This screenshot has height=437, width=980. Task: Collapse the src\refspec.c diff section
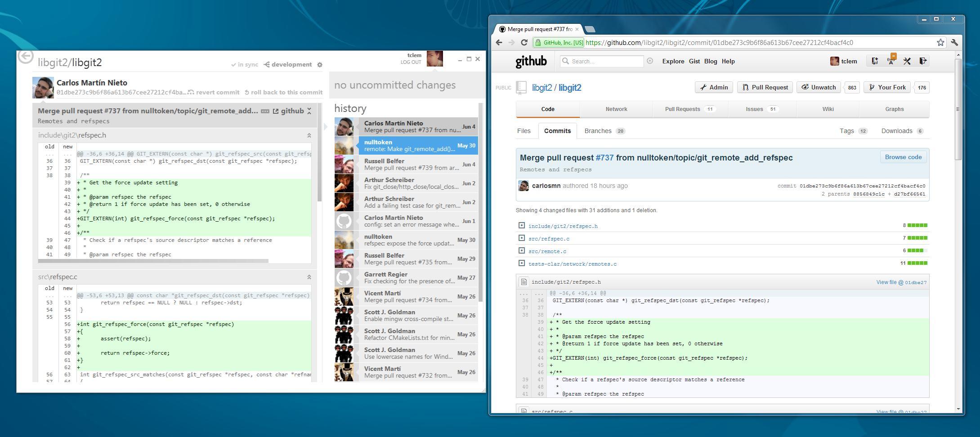(x=309, y=277)
